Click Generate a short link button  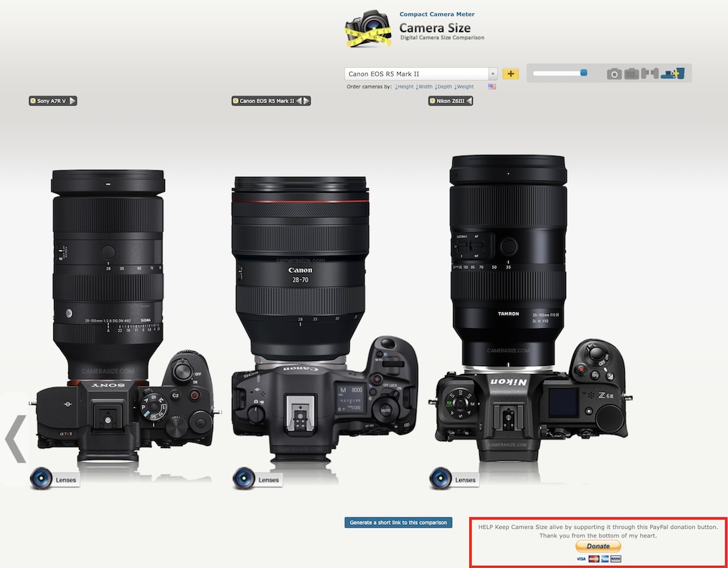(398, 522)
